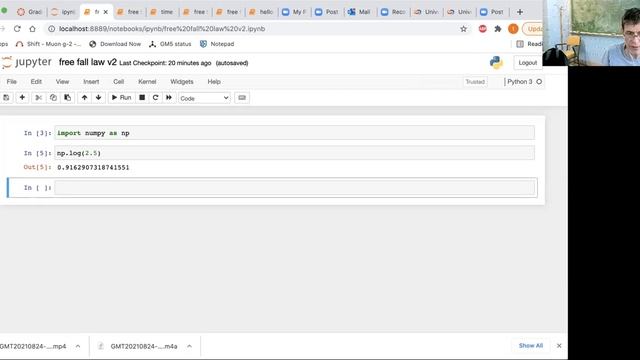Select the import numpy as np cell
Viewport: 640px width, 360px height.
294,133
